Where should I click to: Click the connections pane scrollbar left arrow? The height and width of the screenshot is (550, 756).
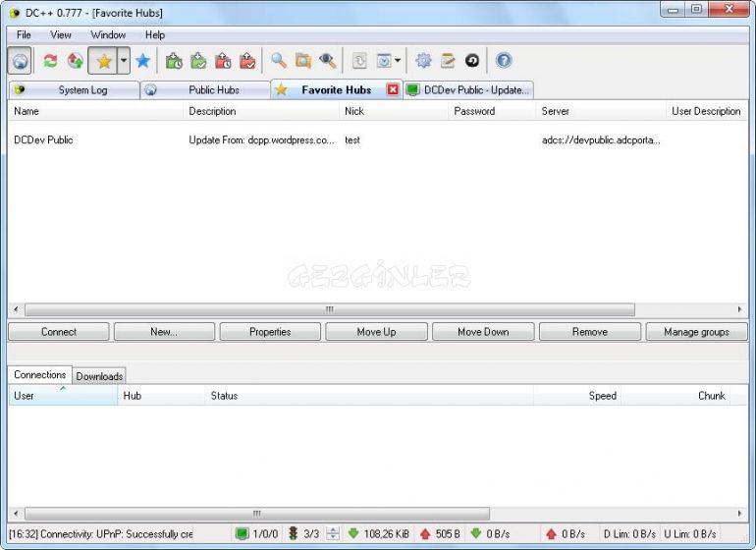(16, 514)
